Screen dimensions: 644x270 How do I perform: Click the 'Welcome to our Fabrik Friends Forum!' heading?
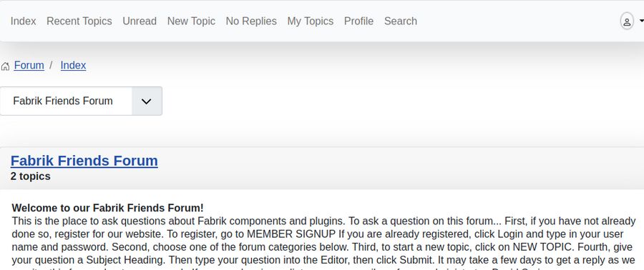point(107,208)
